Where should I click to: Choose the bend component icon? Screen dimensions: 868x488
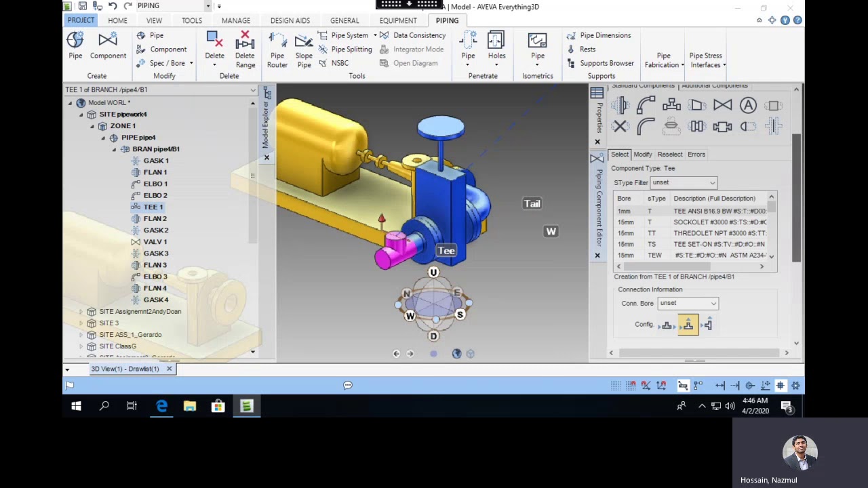coord(646,126)
